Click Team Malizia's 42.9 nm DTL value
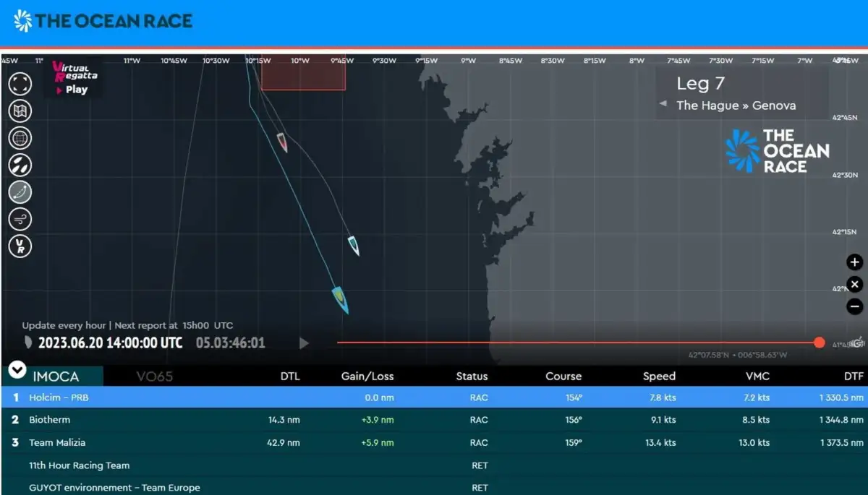 284,443
